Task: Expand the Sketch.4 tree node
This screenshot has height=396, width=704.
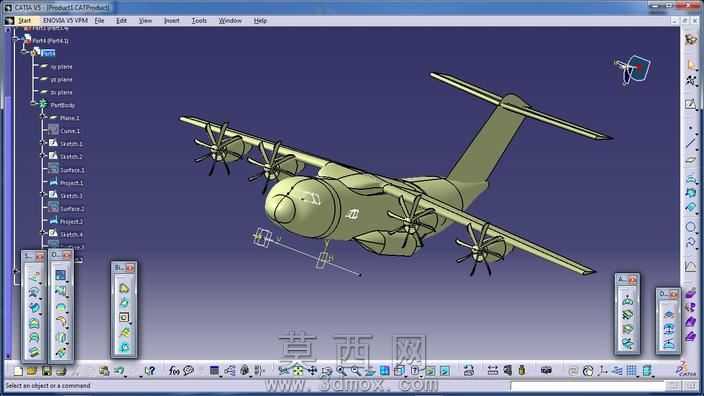Action: coord(44,234)
